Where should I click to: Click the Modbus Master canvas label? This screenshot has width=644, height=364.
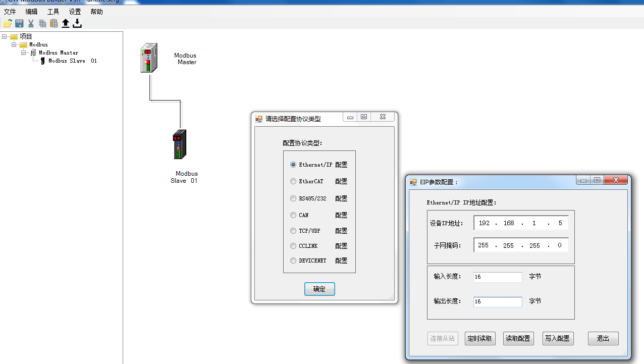(x=185, y=59)
